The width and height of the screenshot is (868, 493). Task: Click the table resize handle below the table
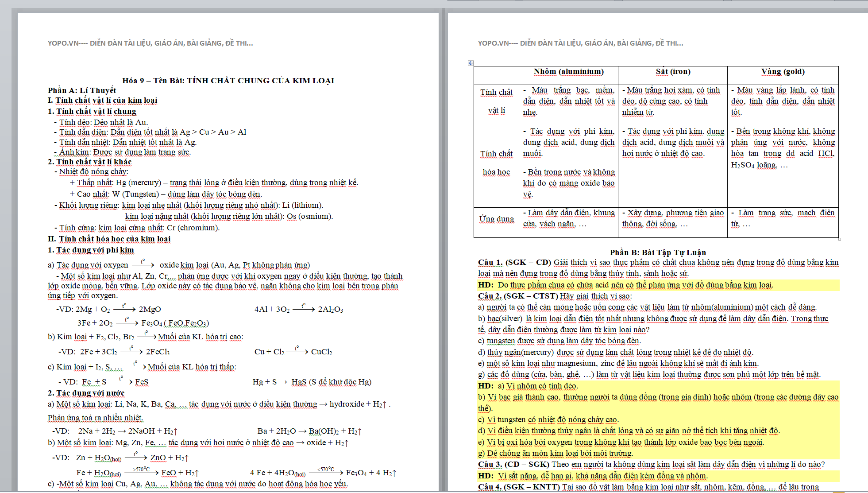839,239
